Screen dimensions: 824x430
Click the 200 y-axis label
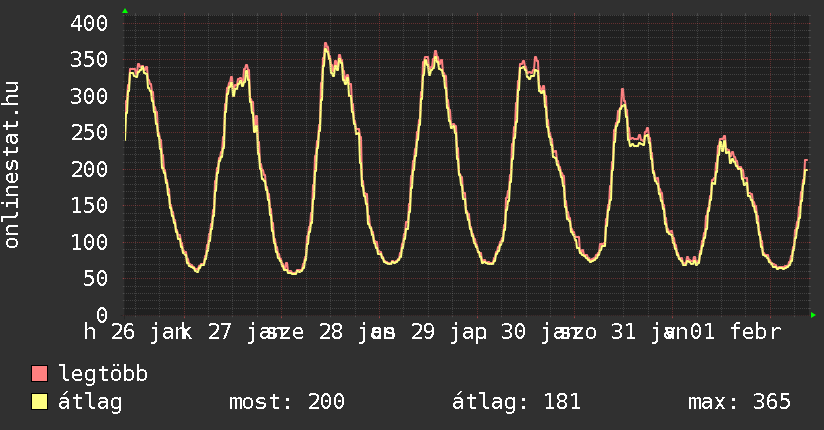click(89, 169)
